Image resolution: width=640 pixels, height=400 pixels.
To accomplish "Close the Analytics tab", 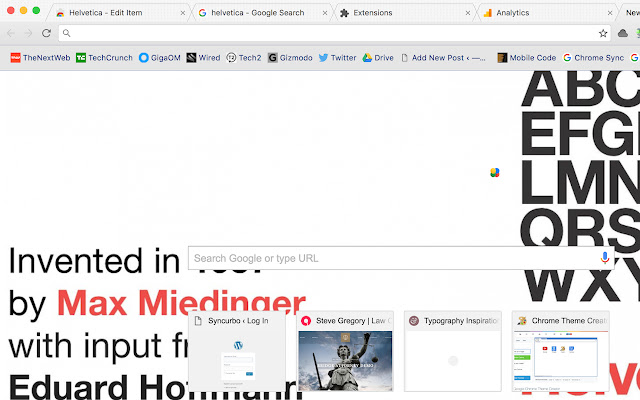I will tap(610, 13).
